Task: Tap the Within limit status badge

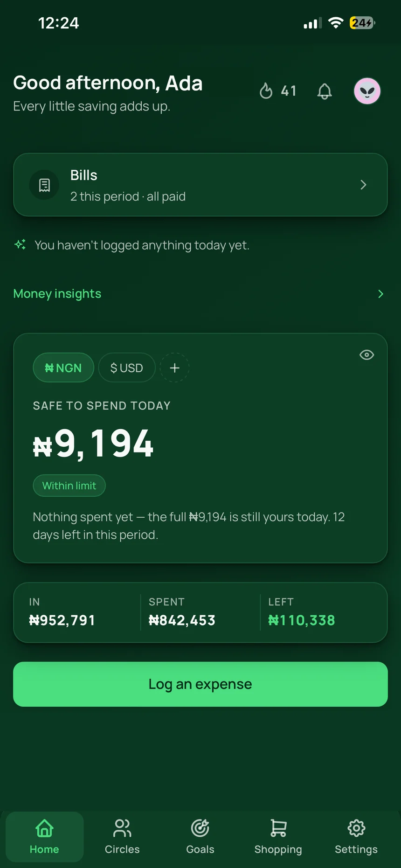Action: pos(69,486)
